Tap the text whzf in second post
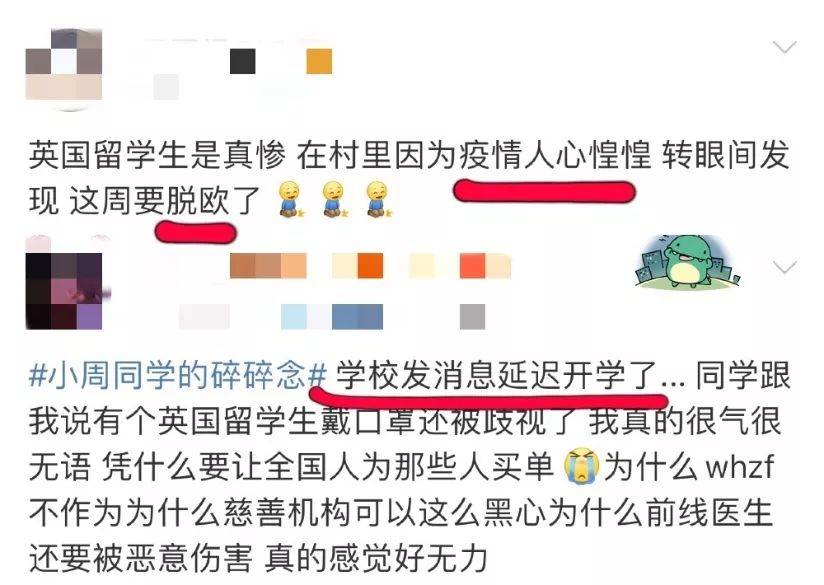Image resolution: width=824 pixels, height=585 pixels. coord(740,466)
